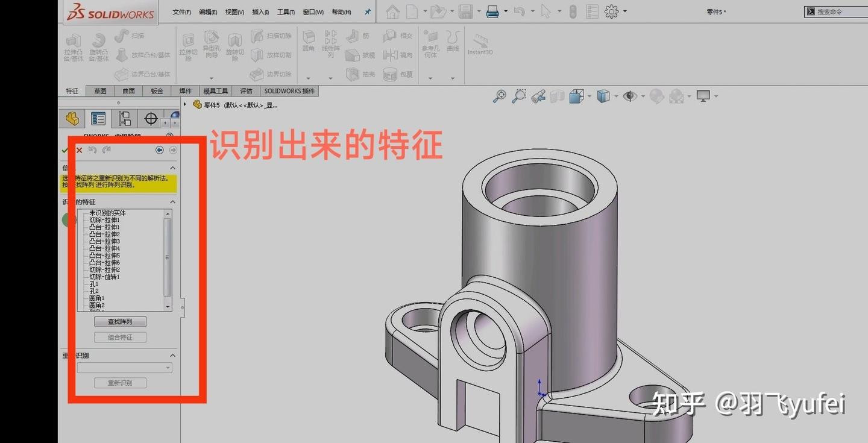The width and height of the screenshot is (868, 443).
Task: Open the 插入(I) menu
Action: (259, 11)
